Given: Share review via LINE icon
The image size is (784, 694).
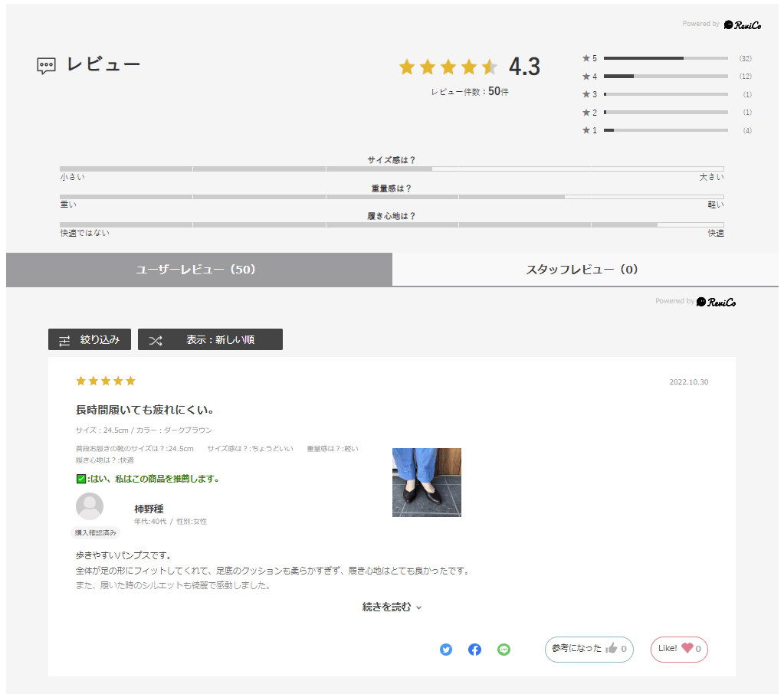Looking at the screenshot, I should tap(504, 650).
